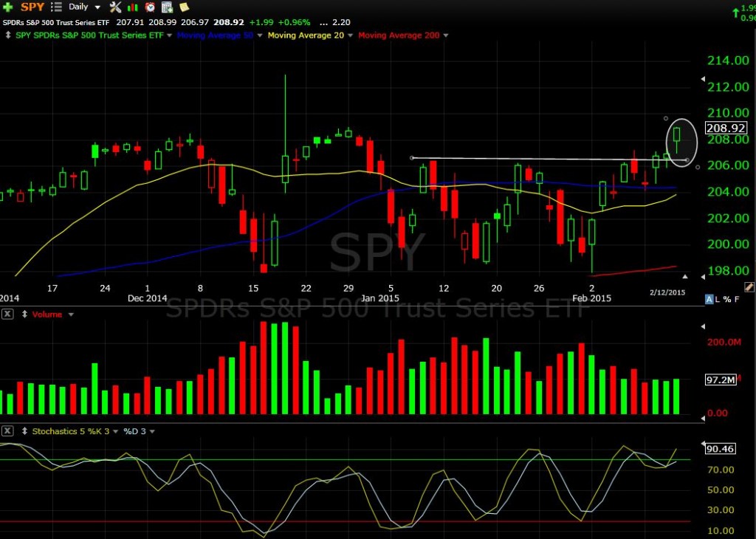Click the up-down arrows beside Volume label
The image size is (756, 539).
[x=24, y=315]
